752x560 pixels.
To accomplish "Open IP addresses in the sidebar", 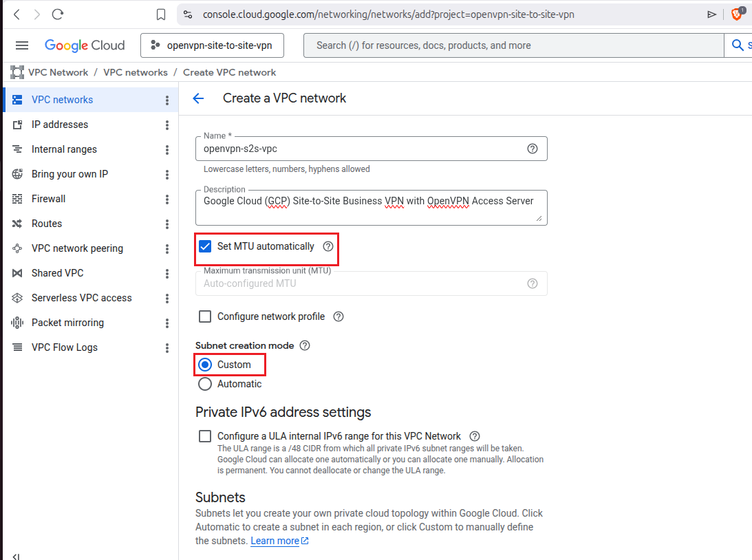I will [60, 125].
